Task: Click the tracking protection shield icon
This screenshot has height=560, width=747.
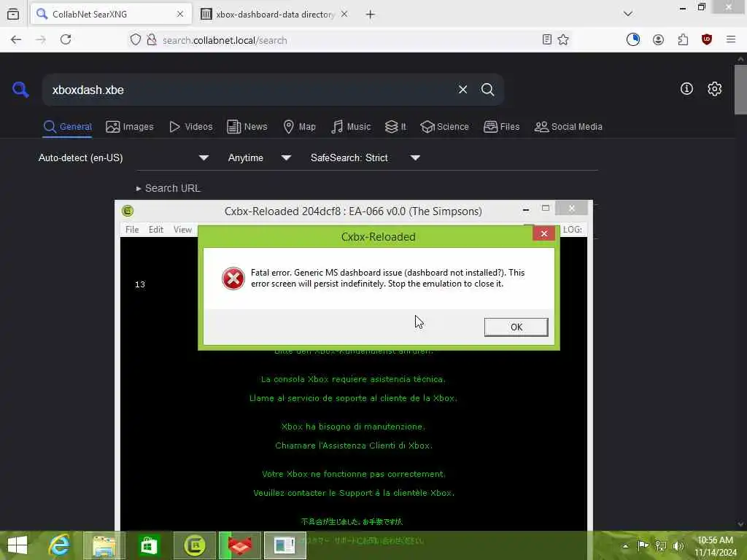Action: (x=136, y=39)
